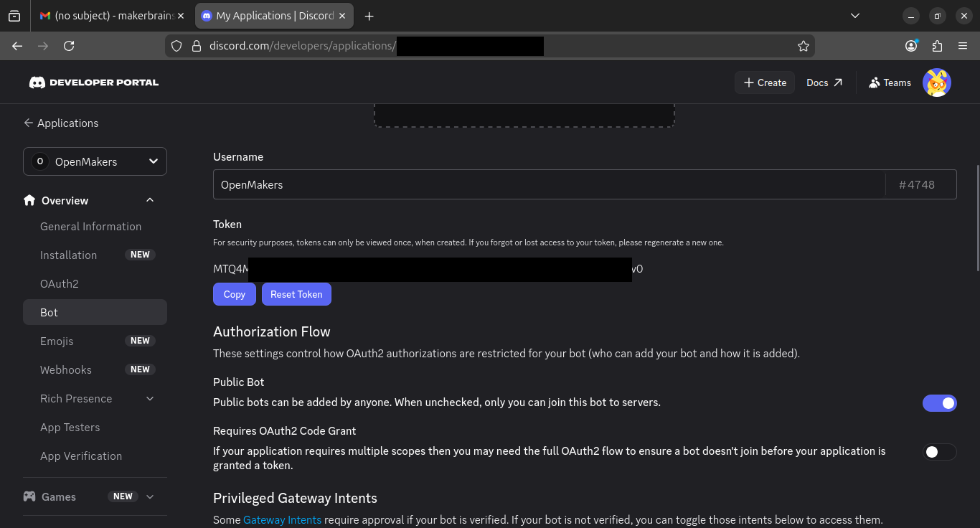Click the Firefox account icon
The image size is (980, 528).
coord(910,45)
